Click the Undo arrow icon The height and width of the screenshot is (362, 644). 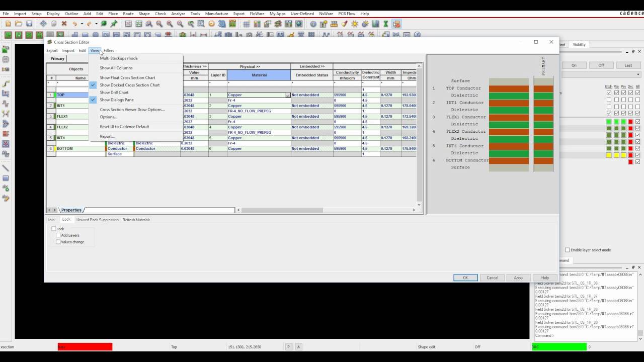(74, 24)
